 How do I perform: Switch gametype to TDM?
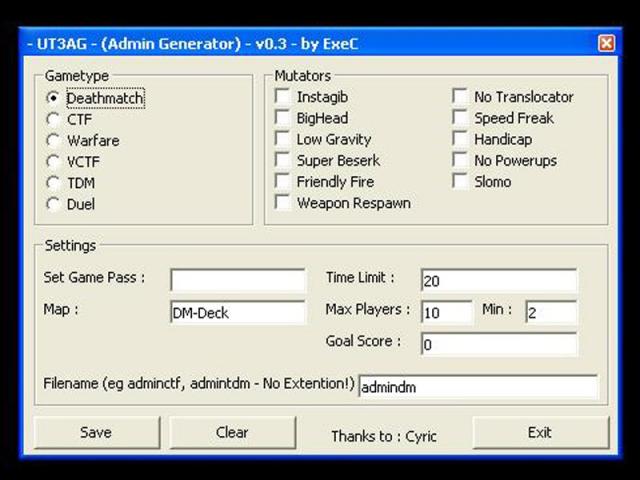click(x=53, y=183)
